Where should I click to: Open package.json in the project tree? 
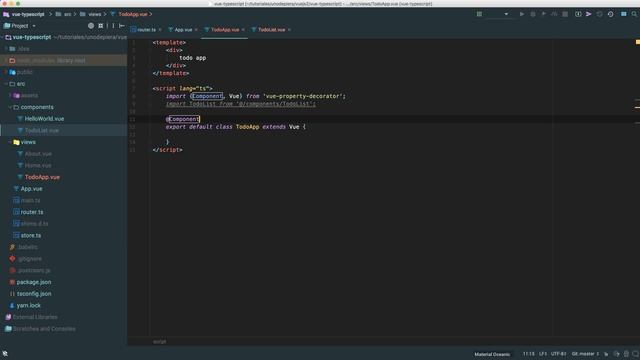34,282
